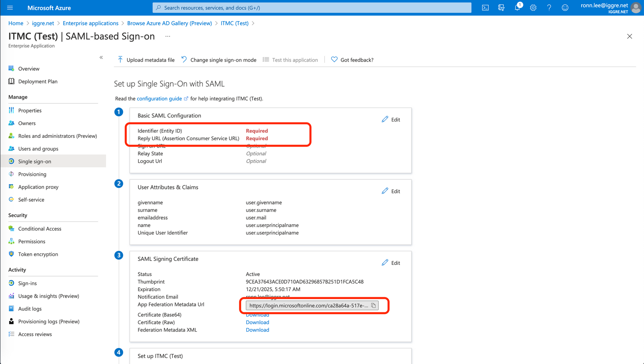Open Conditional Access

pos(40,229)
